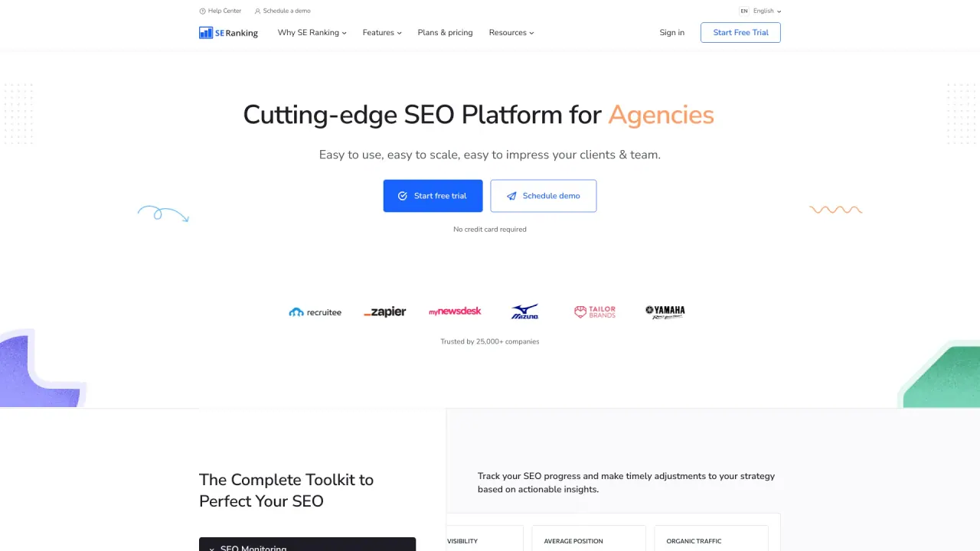Click the Help Center question mark icon

(203, 11)
